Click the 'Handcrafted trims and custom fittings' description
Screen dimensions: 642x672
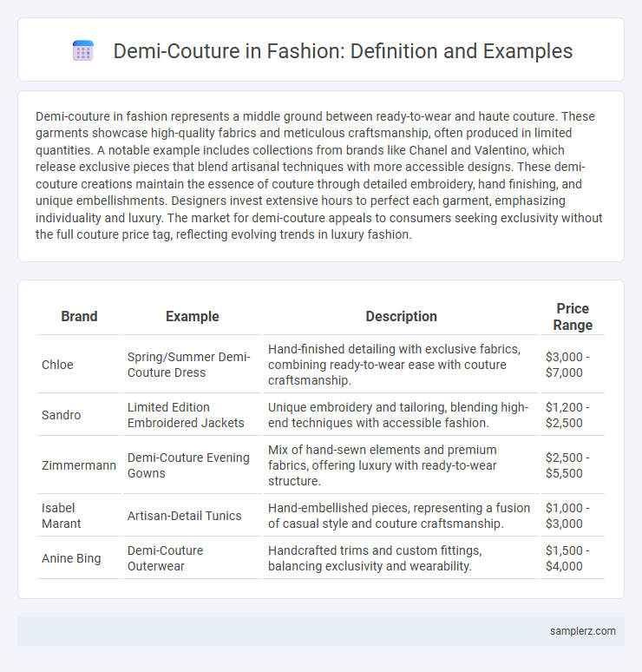point(402,558)
